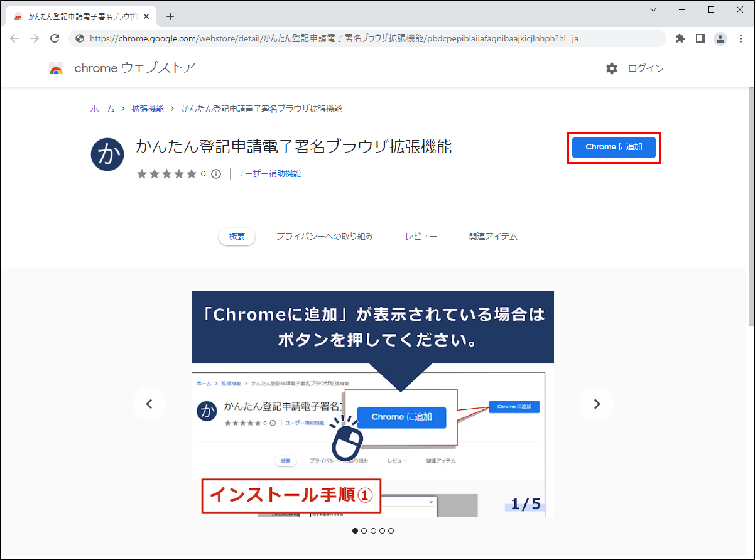Click the Chrome Web Store logo
The width and height of the screenshot is (755, 560).
click(x=57, y=68)
